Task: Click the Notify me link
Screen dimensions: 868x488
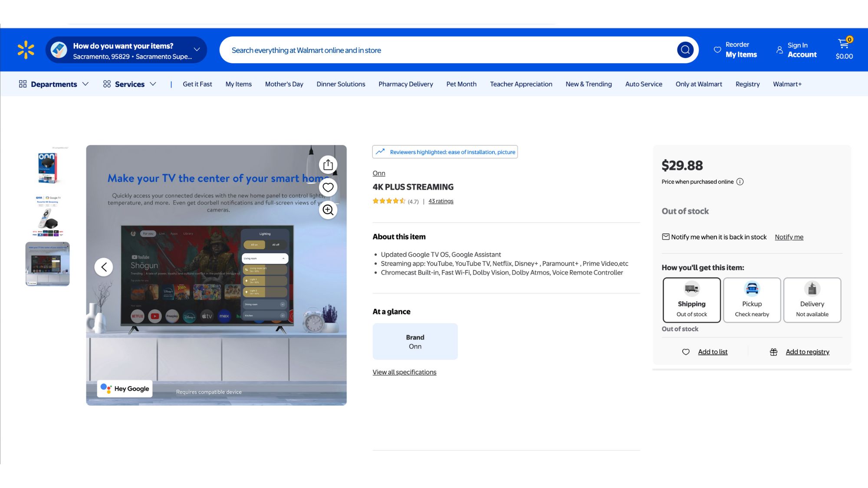Action: (x=789, y=237)
